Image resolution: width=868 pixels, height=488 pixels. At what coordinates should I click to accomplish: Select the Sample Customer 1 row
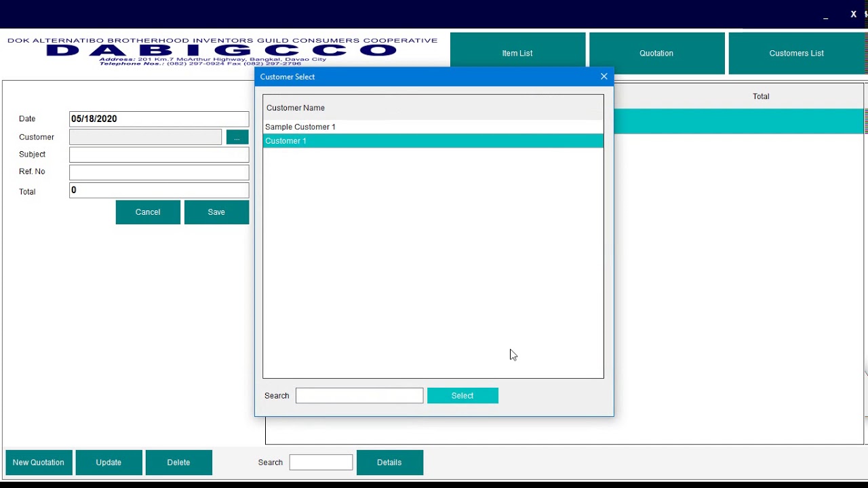click(433, 127)
